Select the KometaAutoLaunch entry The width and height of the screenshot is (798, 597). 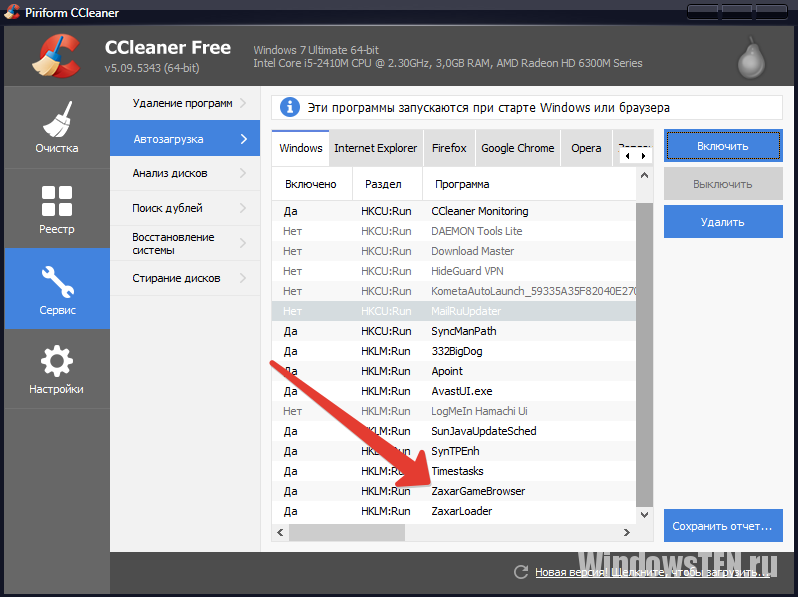[454, 291]
